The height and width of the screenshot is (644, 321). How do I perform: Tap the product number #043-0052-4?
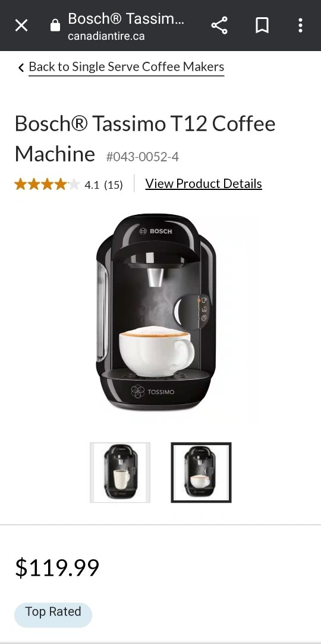pyautogui.click(x=143, y=157)
